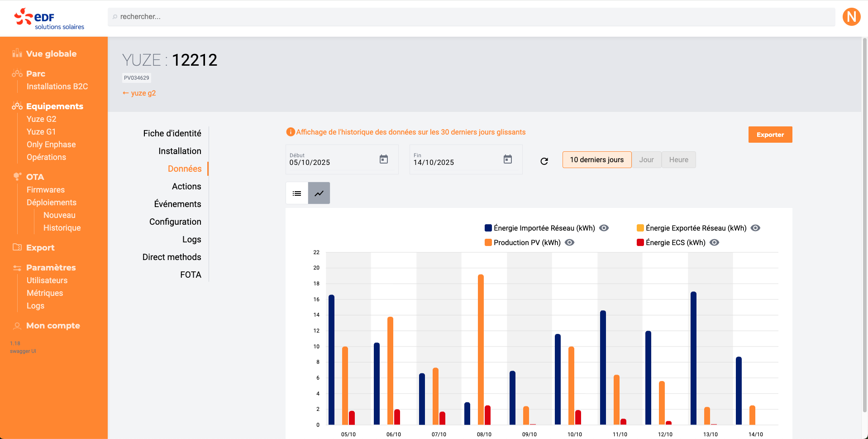Image resolution: width=868 pixels, height=439 pixels.
Task: Open the user avatar N icon
Action: [851, 17]
